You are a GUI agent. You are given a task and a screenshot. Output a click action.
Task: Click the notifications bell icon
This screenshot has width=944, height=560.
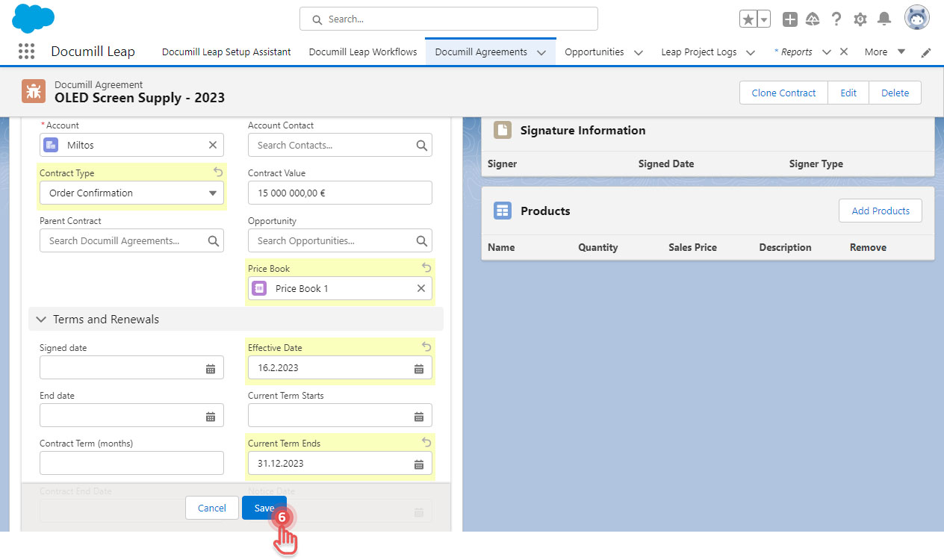tap(884, 19)
